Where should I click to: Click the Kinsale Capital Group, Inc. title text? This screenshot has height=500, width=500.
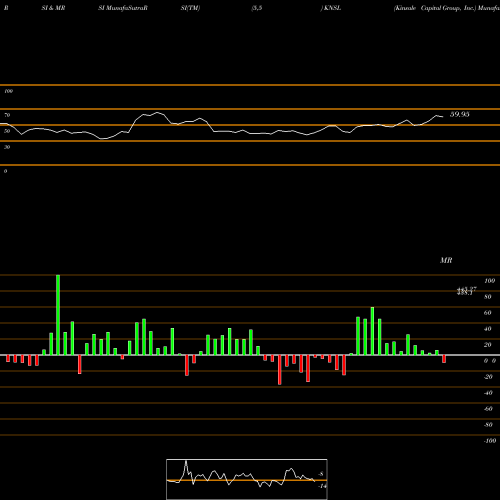435,8
